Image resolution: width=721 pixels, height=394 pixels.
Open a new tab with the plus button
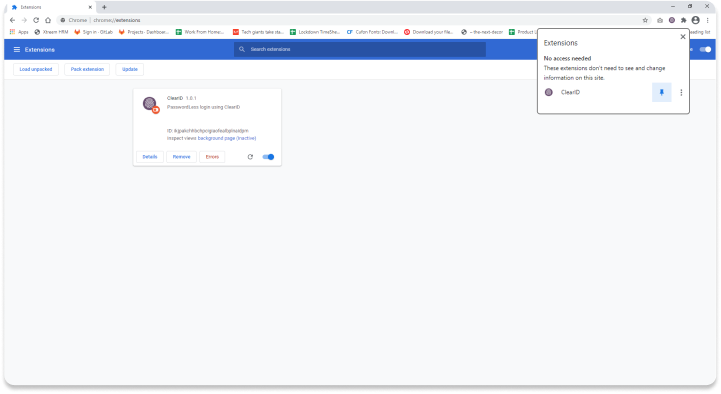(x=104, y=7)
